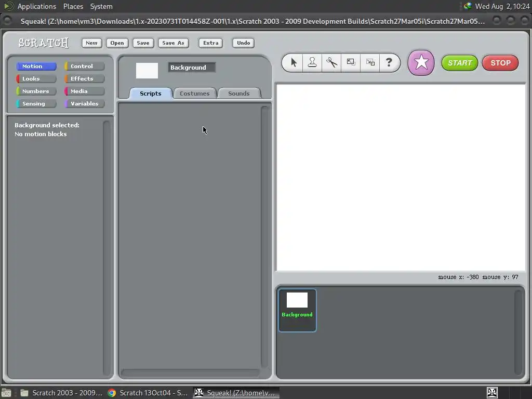Image resolution: width=532 pixels, height=399 pixels.
Task: Select the Variables block category
Action: (85, 104)
